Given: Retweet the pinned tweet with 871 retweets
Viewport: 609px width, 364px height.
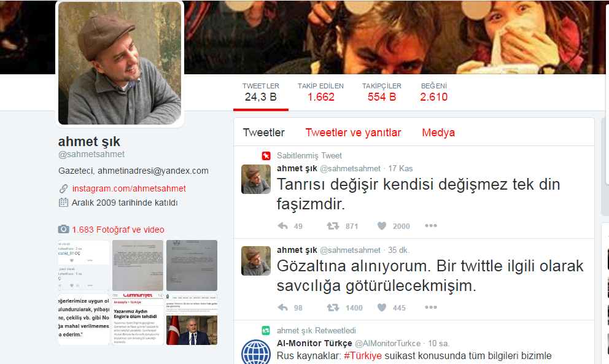Looking at the screenshot, I should tap(333, 226).
